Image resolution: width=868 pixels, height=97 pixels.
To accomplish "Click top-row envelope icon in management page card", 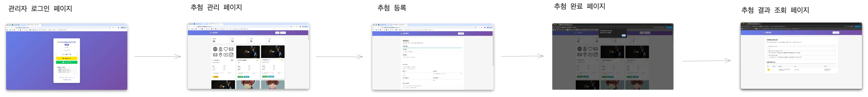I will tap(231, 49).
